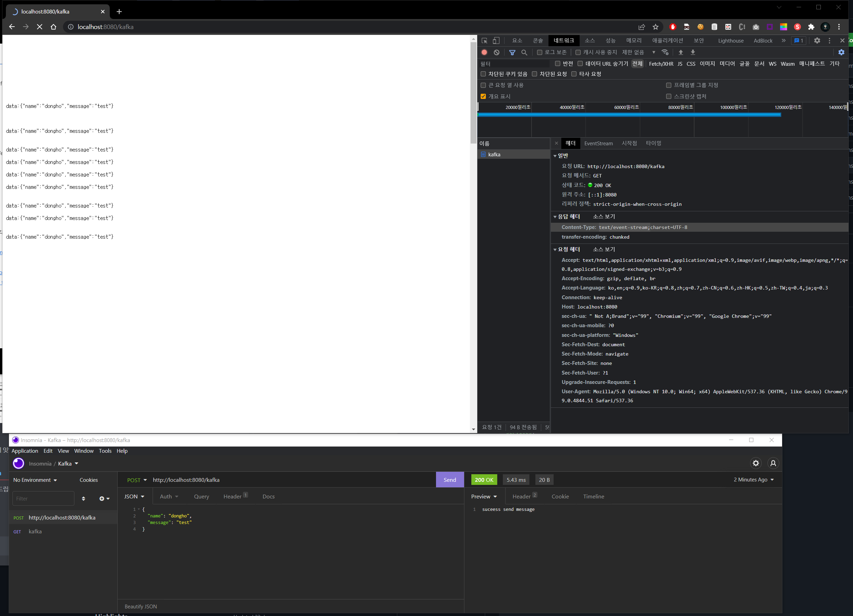
Task: Stop network recording red button
Action: [x=484, y=52]
